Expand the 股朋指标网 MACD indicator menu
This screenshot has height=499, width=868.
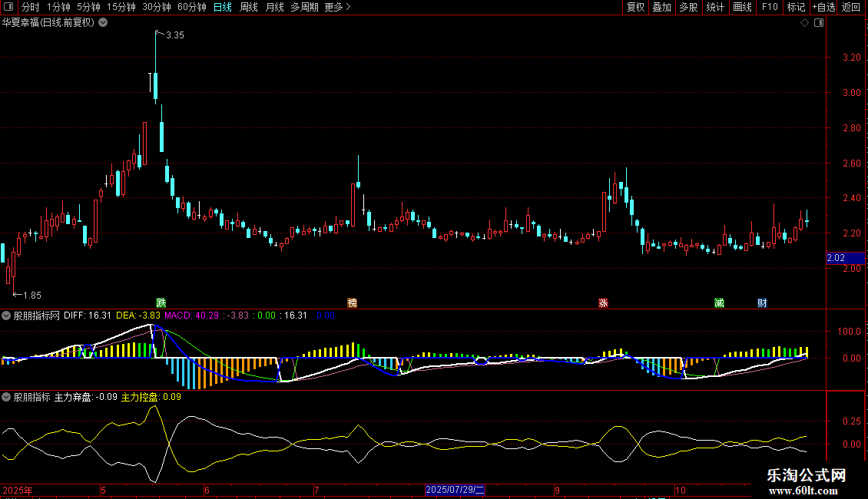click(x=6, y=315)
